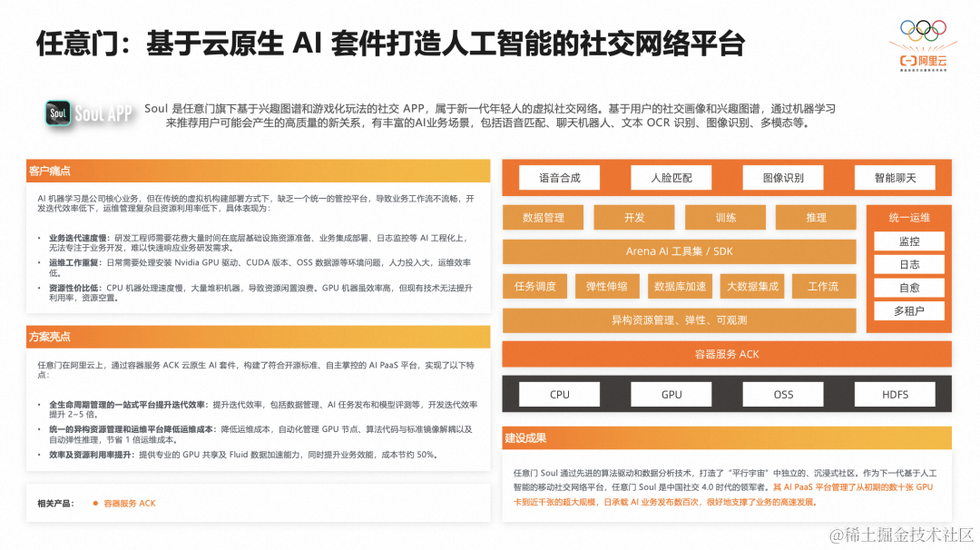Click the slide title starting with 任意门
The height and width of the screenshot is (550, 980).
tap(390, 44)
